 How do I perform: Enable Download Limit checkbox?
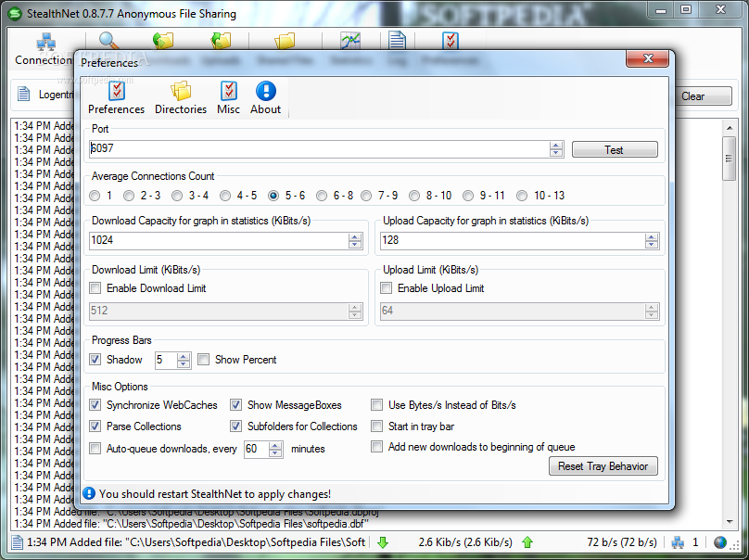point(95,288)
